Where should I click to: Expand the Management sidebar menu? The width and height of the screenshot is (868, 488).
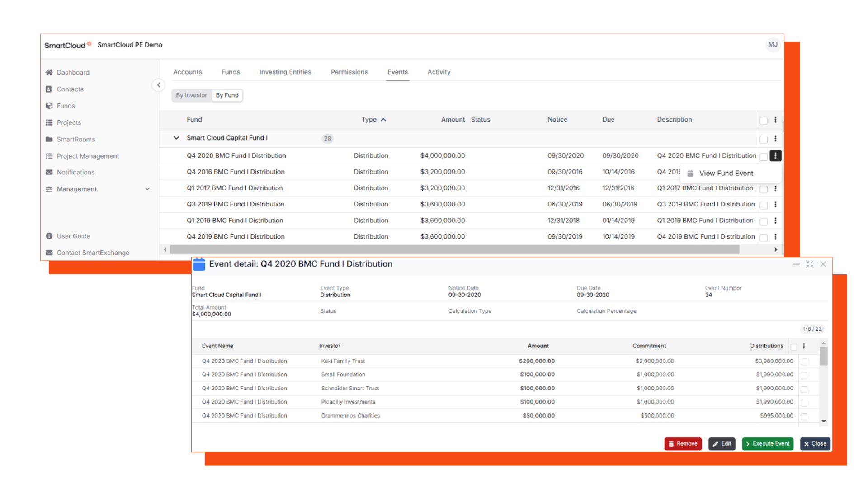coord(147,189)
